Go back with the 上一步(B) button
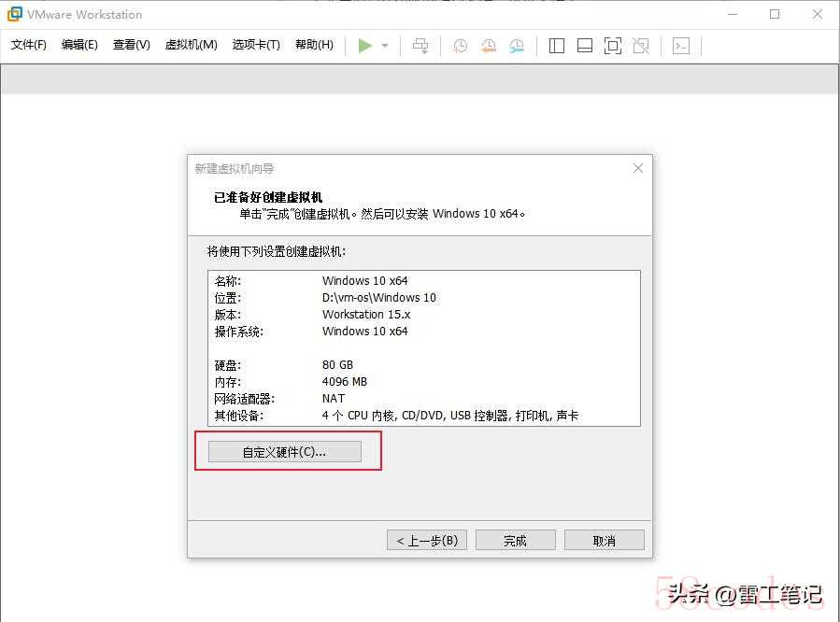This screenshot has width=840, height=622. point(426,541)
